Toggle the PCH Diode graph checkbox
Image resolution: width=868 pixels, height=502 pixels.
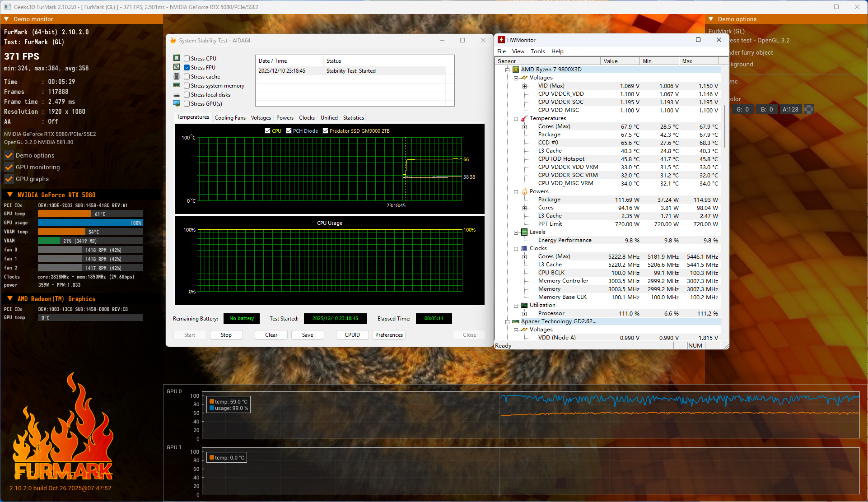289,131
